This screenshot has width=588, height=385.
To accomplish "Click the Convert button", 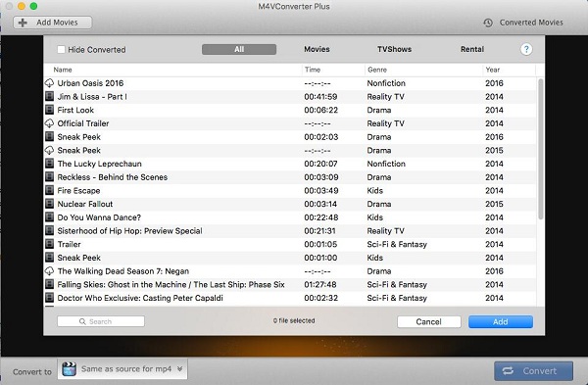I will pos(533,370).
